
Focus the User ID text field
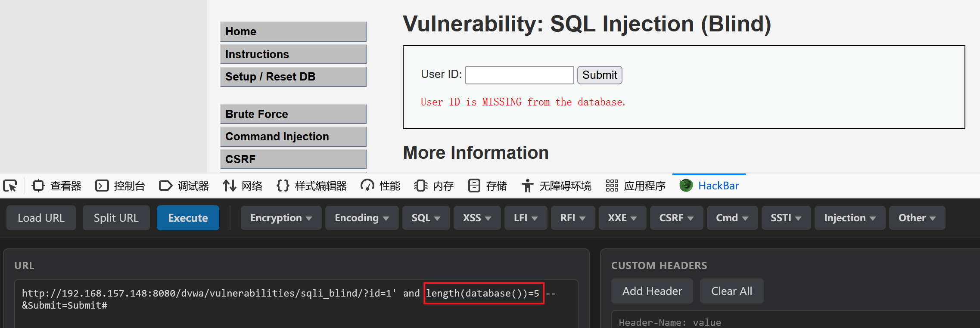[x=520, y=75]
